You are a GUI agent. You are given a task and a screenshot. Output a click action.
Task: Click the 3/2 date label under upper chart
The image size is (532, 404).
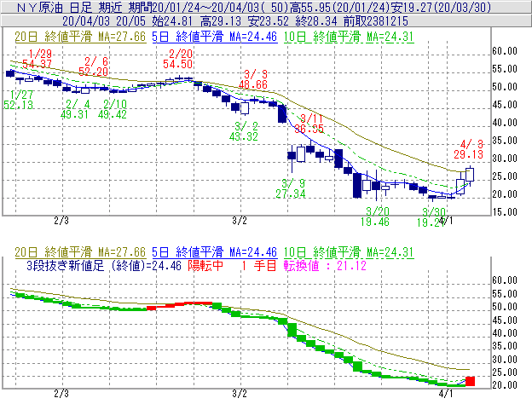(x=240, y=221)
